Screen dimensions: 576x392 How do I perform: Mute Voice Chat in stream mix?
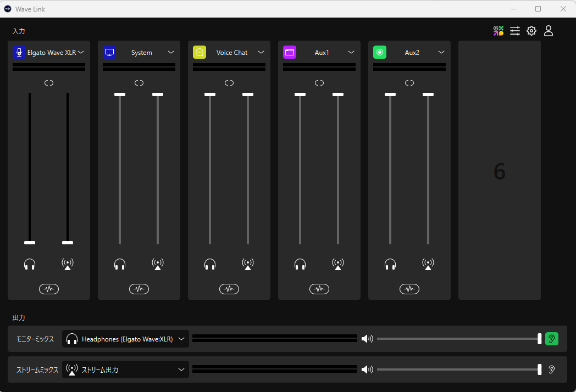(248, 264)
